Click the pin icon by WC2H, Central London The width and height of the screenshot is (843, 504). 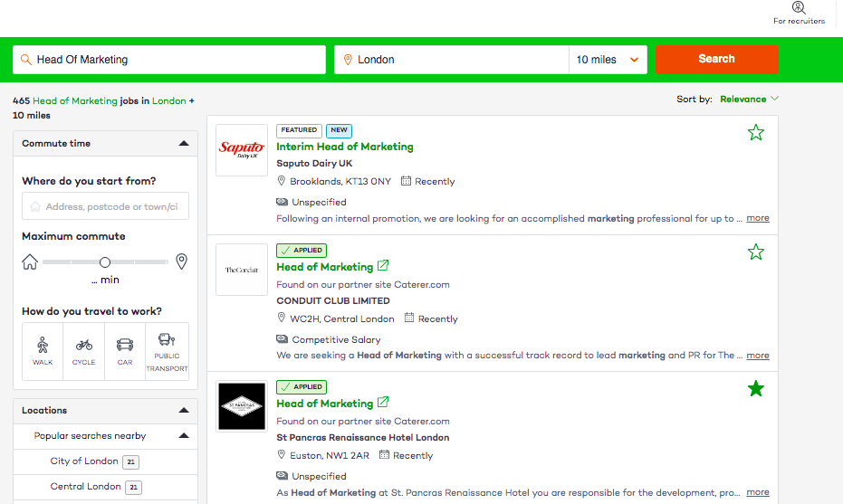[x=282, y=319]
